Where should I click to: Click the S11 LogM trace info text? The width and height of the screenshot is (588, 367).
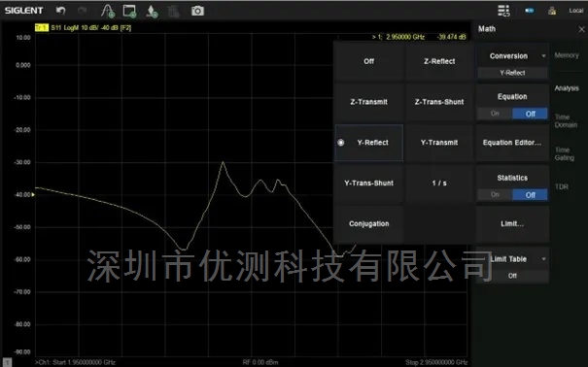(91, 28)
